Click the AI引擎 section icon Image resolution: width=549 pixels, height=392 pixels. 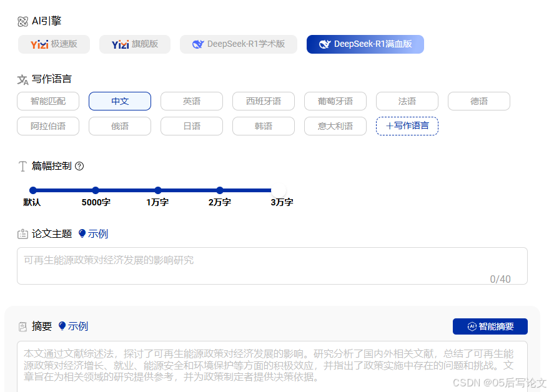[x=22, y=22]
